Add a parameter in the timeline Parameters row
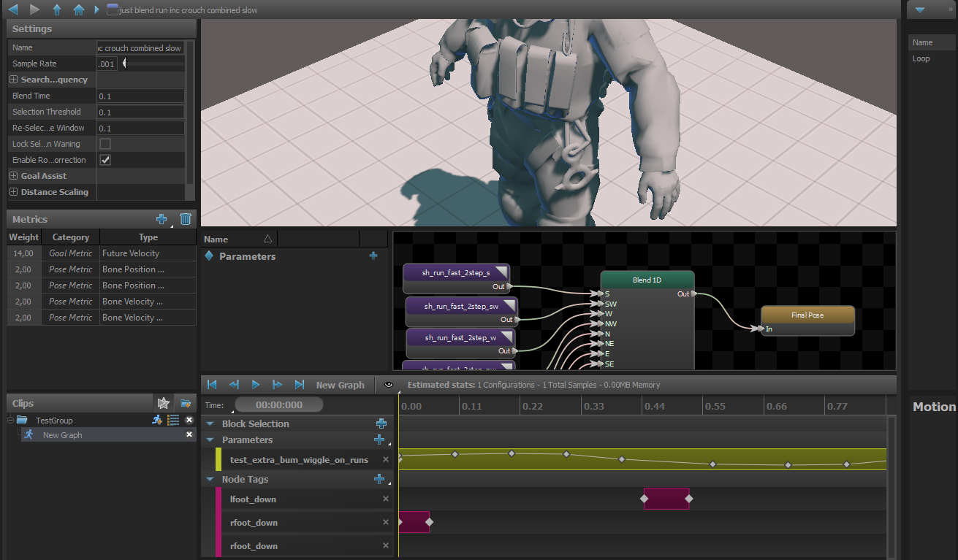Screen dimensions: 958x560 coord(379,440)
